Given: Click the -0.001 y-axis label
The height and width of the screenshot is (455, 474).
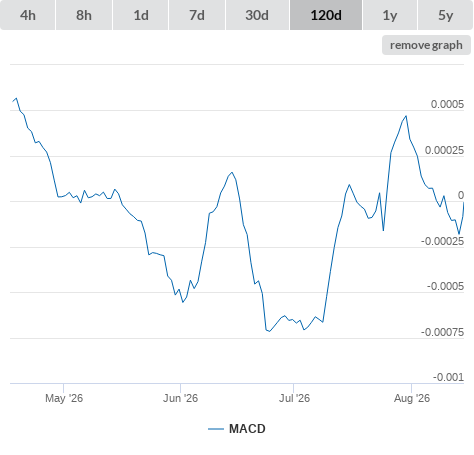Looking at the screenshot, I should [448, 377].
